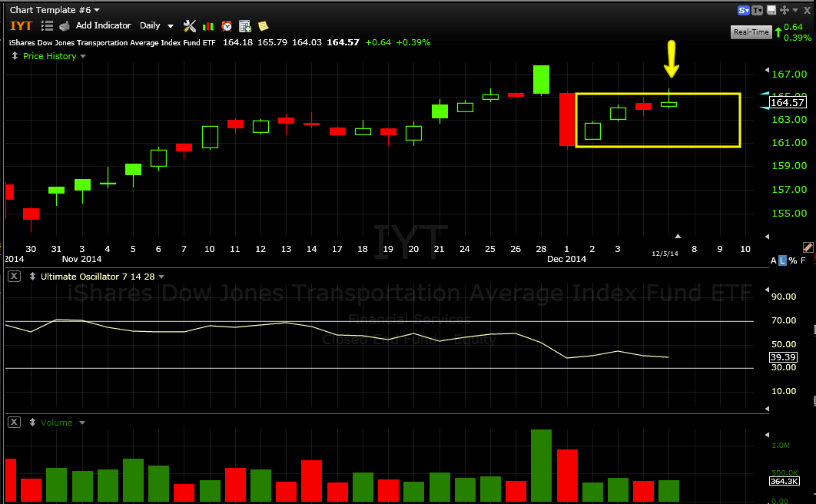This screenshot has height=504, width=816.
Task: Click the 164.57 current price label
Action: (788, 102)
